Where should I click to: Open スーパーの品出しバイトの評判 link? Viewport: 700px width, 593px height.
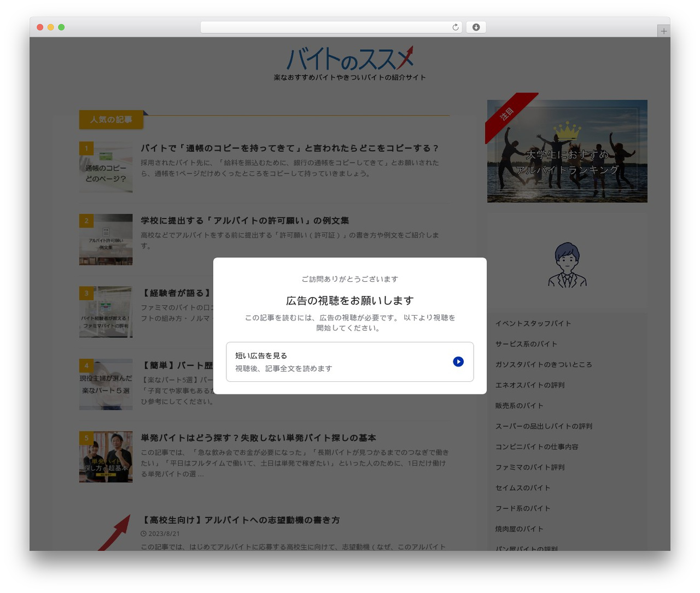pos(544,426)
